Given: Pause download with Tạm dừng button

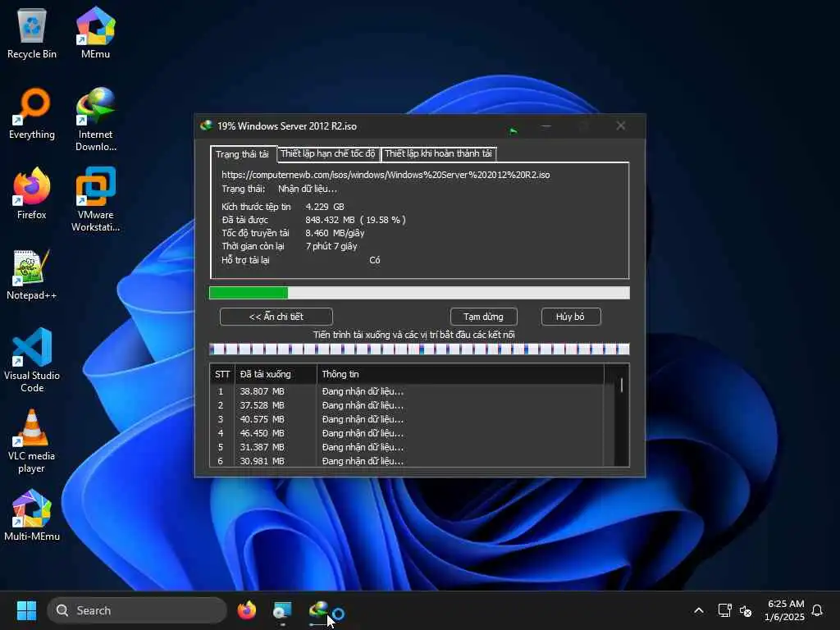Looking at the screenshot, I should [x=484, y=317].
